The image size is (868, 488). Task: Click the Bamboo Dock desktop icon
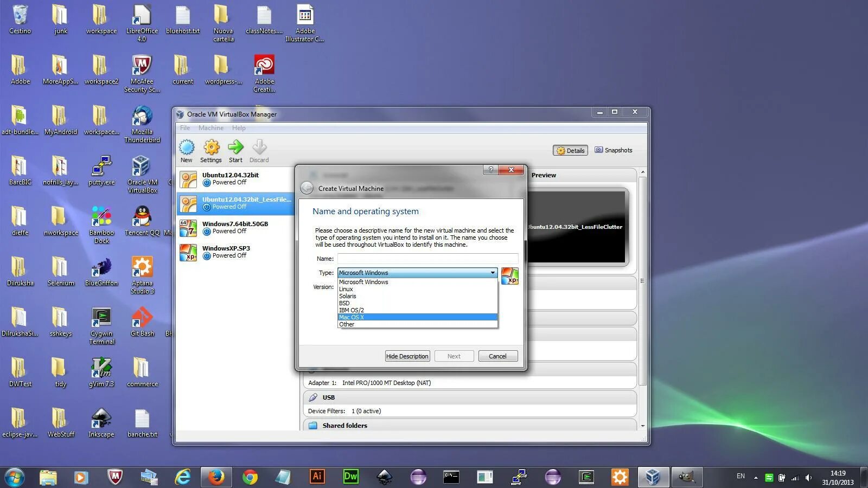tap(101, 225)
